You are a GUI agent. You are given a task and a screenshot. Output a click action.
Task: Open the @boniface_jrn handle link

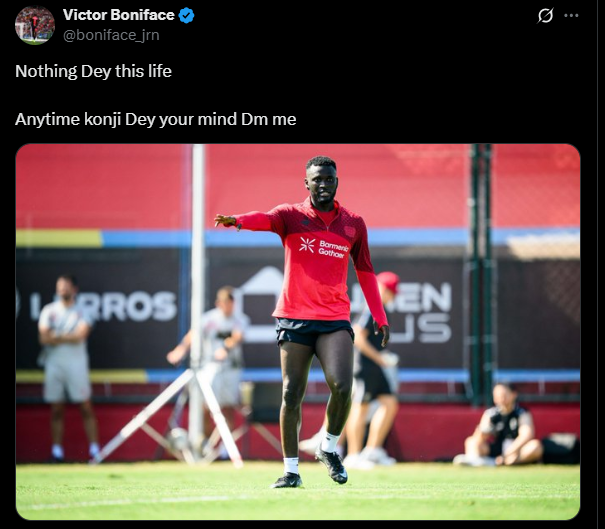coord(111,35)
